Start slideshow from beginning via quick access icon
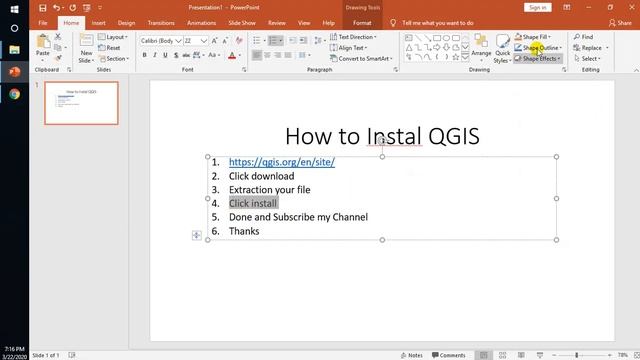 (87, 8)
